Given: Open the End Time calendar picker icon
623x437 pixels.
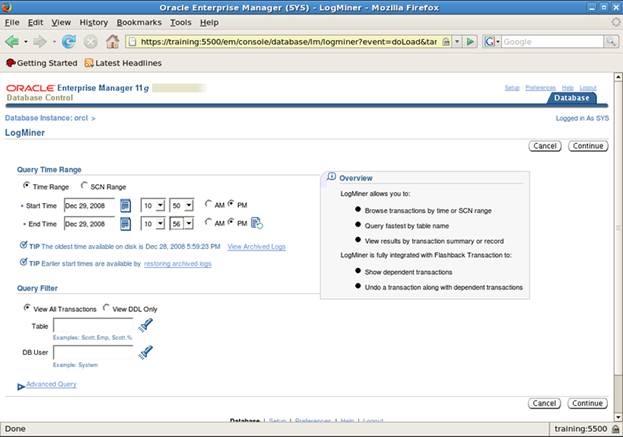Looking at the screenshot, I should (x=125, y=224).
